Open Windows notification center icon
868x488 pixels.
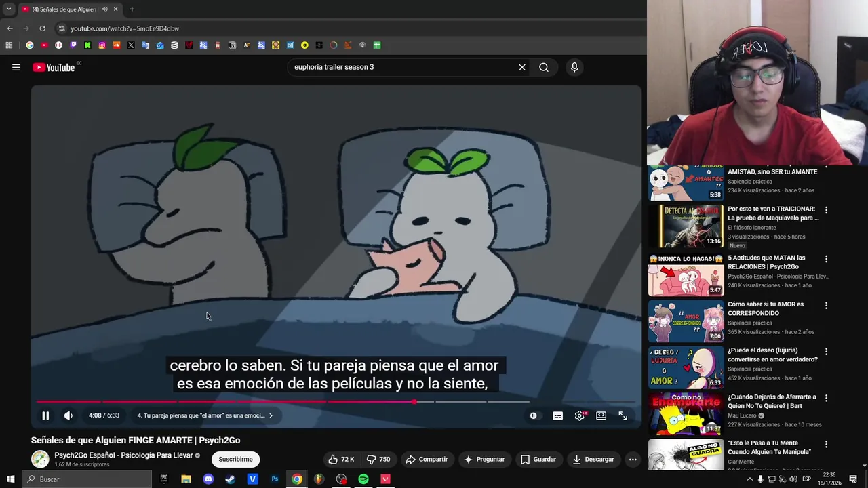tap(853, 479)
